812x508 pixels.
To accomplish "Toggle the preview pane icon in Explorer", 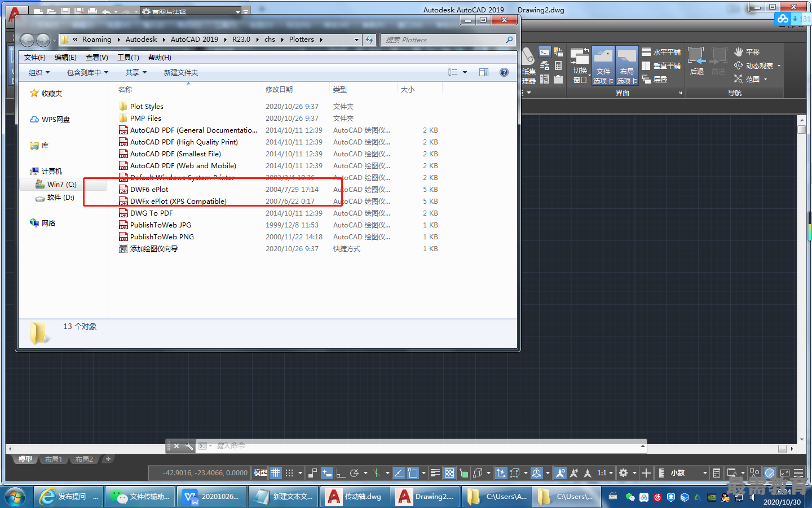I will click(x=484, y=72).
